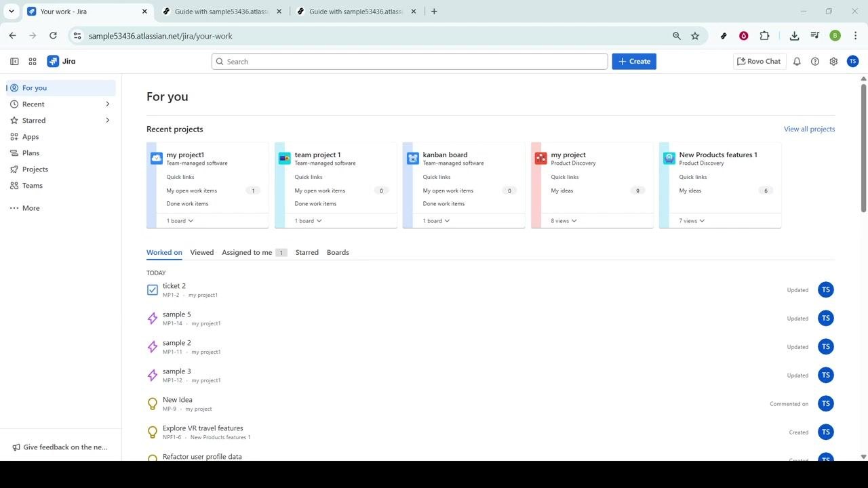The height and width of the screenshot is (488, 868).
Task: Click the ticket 2 task type icon
Action: [153, 290]
